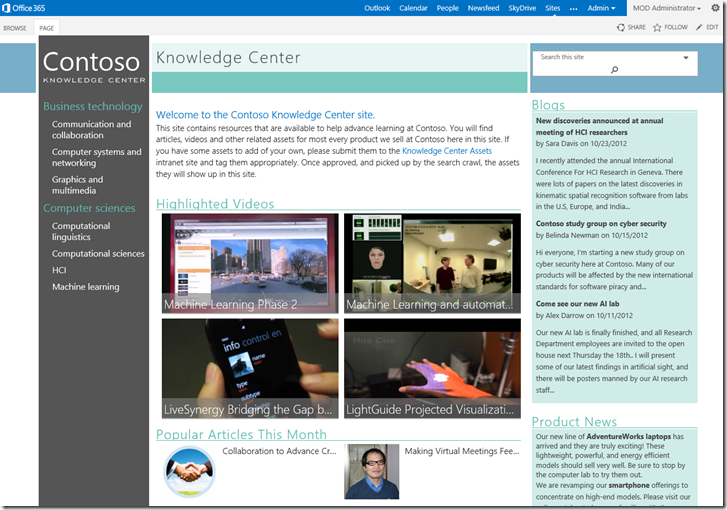This screenshot has width=727, height=510.
Task: Click 'by Belinda Newman on 10/15/2012' byline
Action: (x=592, y=235)
